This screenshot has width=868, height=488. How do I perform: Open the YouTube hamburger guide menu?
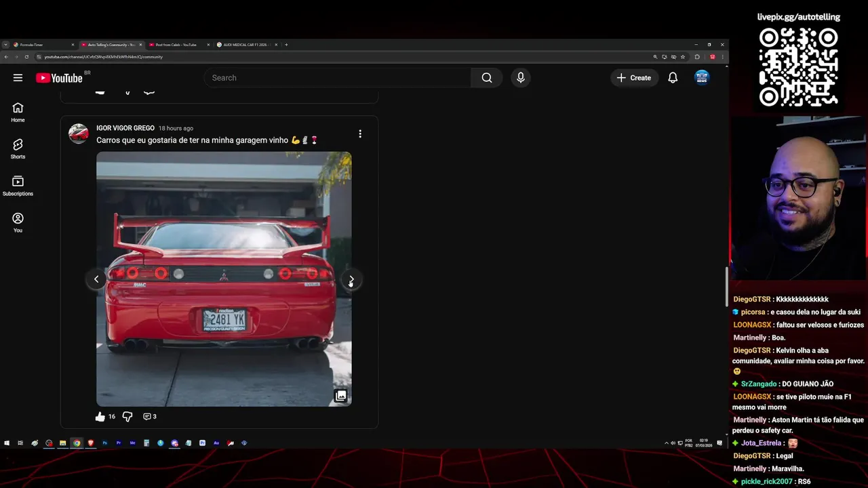(18, 77)
